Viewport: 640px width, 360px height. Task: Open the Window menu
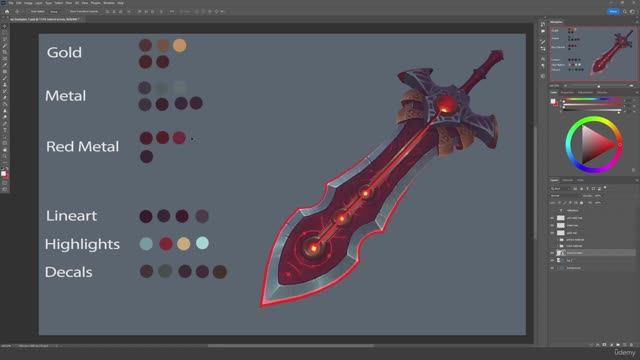pos(109,3)
